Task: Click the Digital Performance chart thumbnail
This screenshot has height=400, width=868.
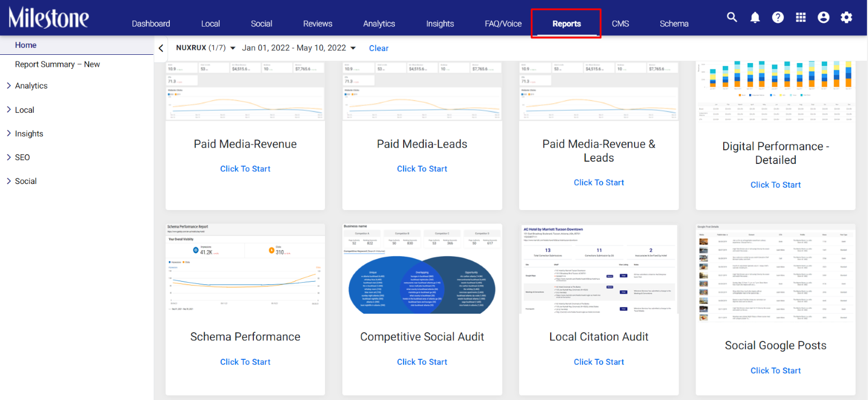Action: (x=776, y=92)
